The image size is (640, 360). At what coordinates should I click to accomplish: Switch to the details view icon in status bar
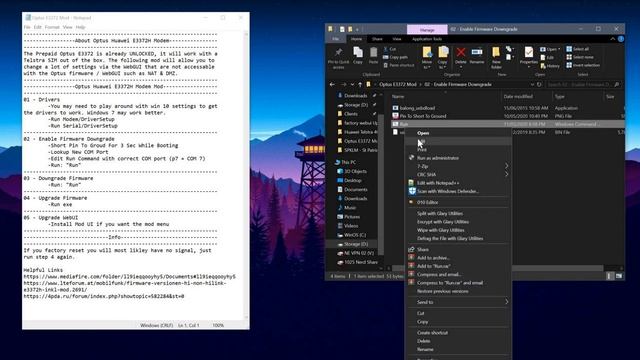coord(610,276)
